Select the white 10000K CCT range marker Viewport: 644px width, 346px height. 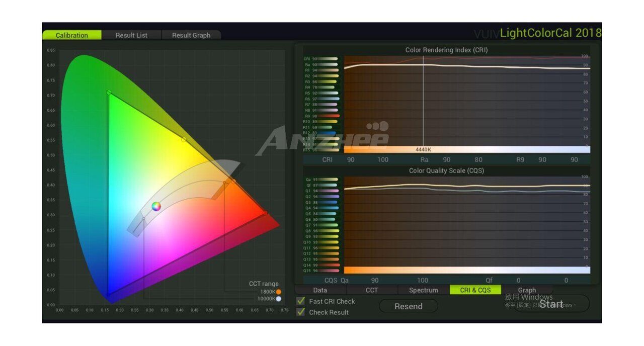tap(279, 299)
